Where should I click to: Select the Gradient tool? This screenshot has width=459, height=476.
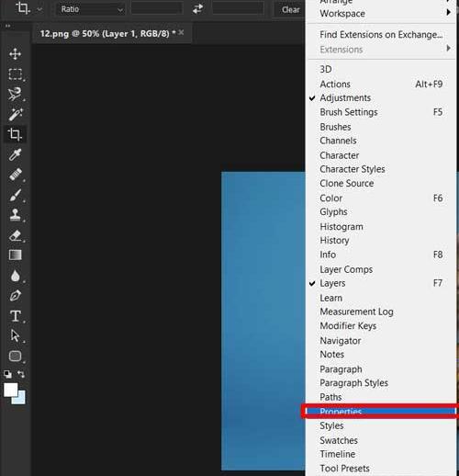pyautogui.click(x=15, y=255)
